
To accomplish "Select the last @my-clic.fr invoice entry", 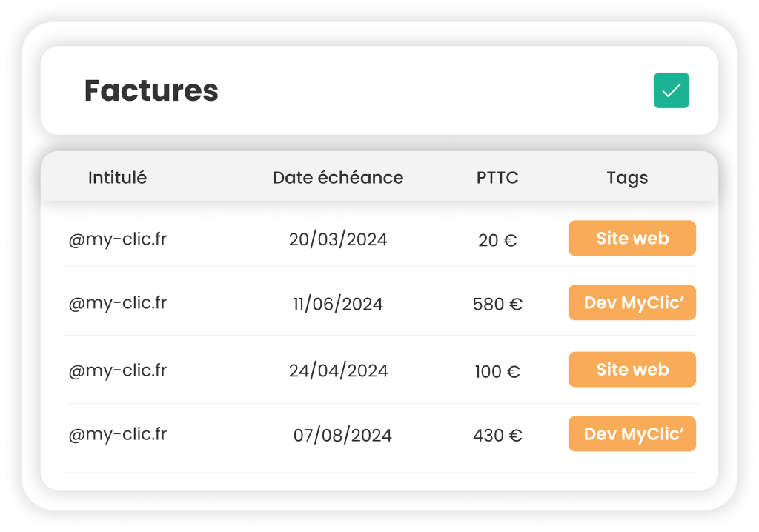I will 116,435.
